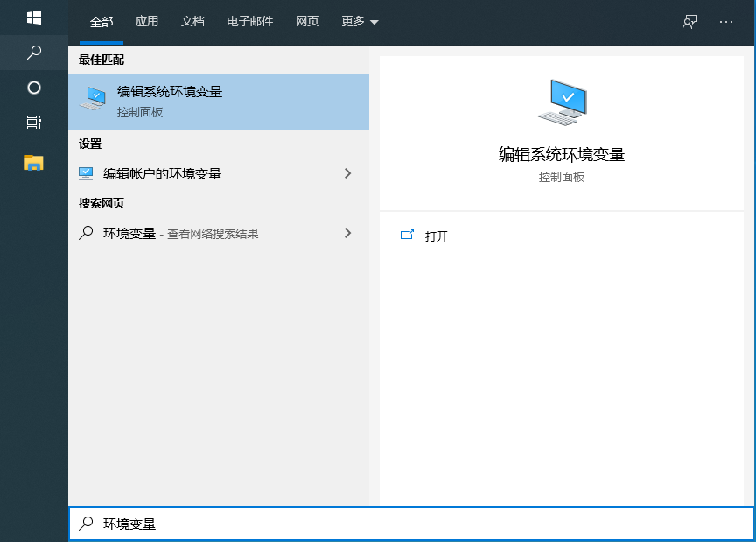Click the monitor icon beside 编辑帐户的环境变量
The image size is (756, 542).
(x=86, y=173)
